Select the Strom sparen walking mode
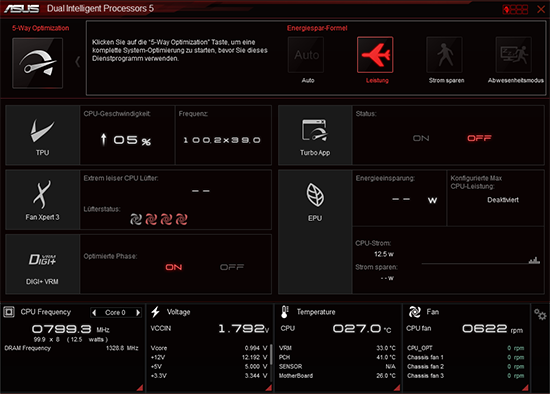This screenshot has height=394, width=550. pyautogui.click(x=444, y=55)
